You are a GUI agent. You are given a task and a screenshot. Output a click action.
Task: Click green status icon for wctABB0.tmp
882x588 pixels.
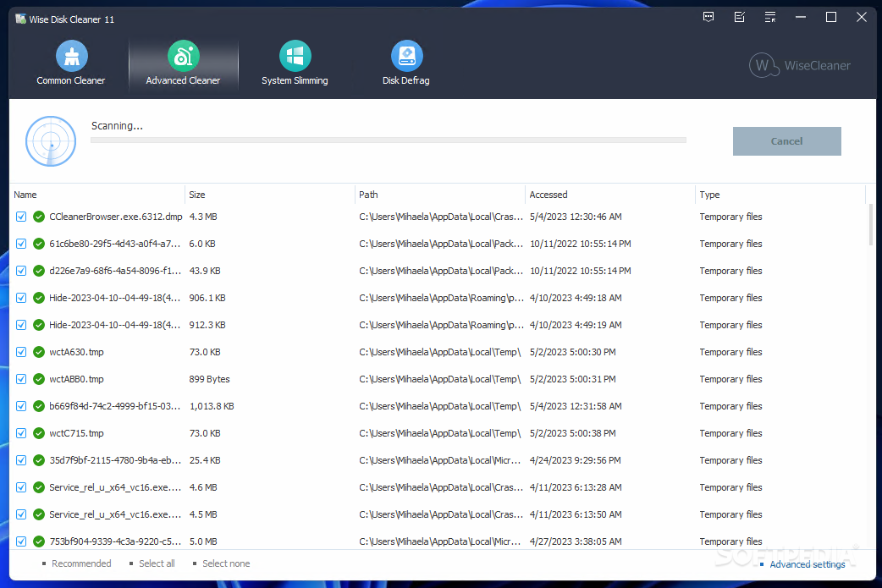pyautogui.click(x=39, y=379)
